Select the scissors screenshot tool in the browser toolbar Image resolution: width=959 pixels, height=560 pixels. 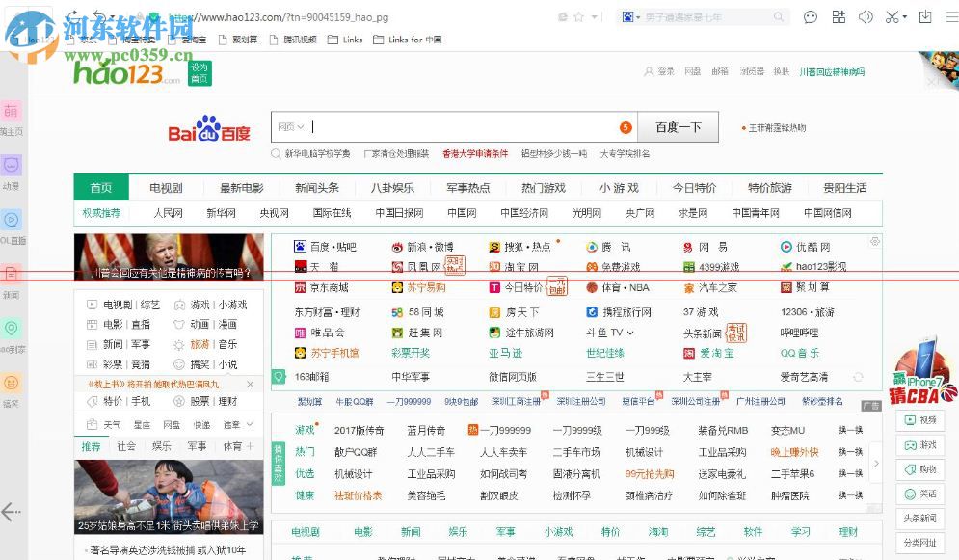892,16
